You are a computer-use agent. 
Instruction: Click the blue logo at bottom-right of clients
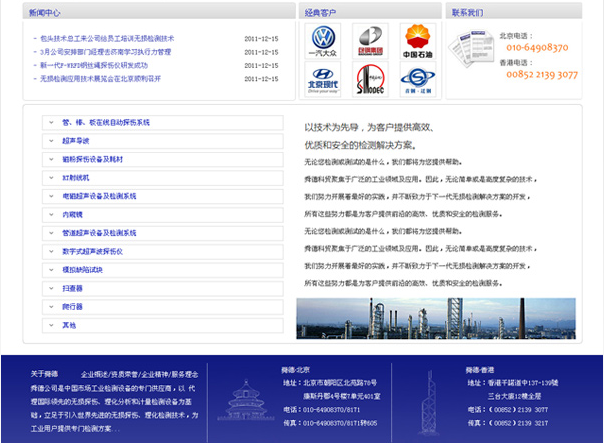tap(418, 80)
